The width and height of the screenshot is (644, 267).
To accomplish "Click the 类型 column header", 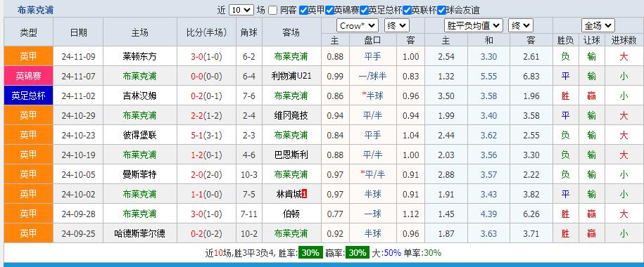I will click(x=28, y=32).
